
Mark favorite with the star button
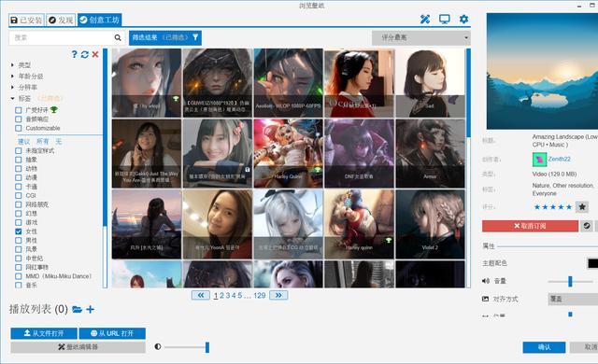click(581, 207)
